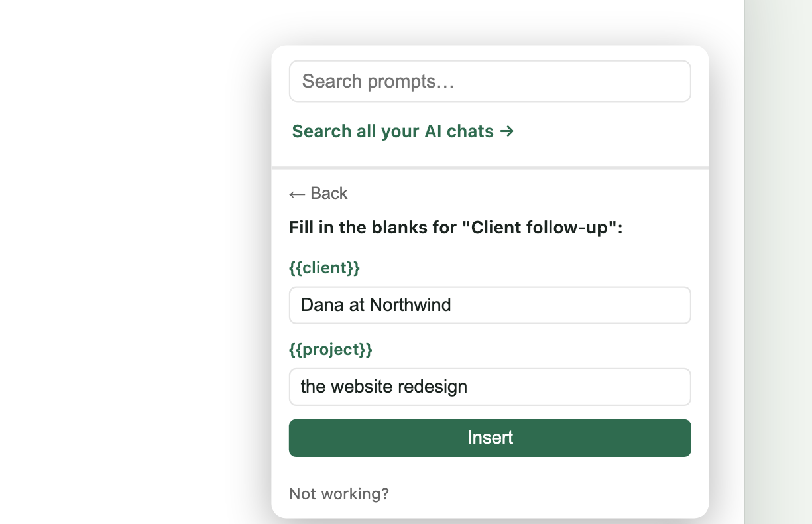The width and height of the screenshot is (812, 524).
Task: Focus the Search prompts input field
Action: click(490, 82)
